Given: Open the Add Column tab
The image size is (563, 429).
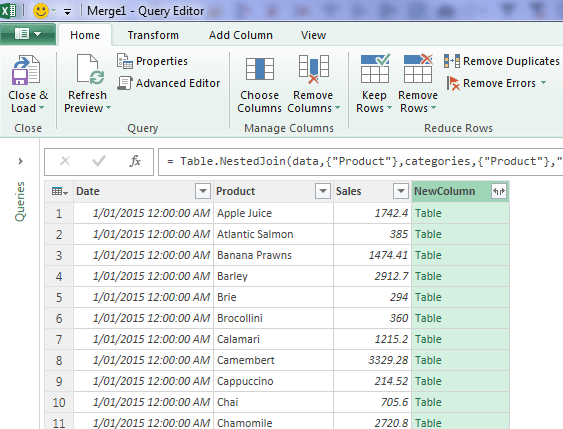Looking at the screenshot, I should coord(241,35).
